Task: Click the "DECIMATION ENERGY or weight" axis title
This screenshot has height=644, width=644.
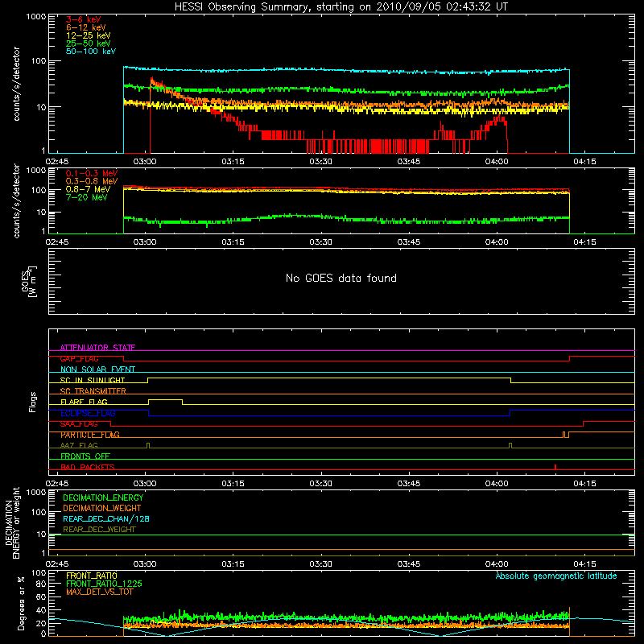Action: pos(12,522)
